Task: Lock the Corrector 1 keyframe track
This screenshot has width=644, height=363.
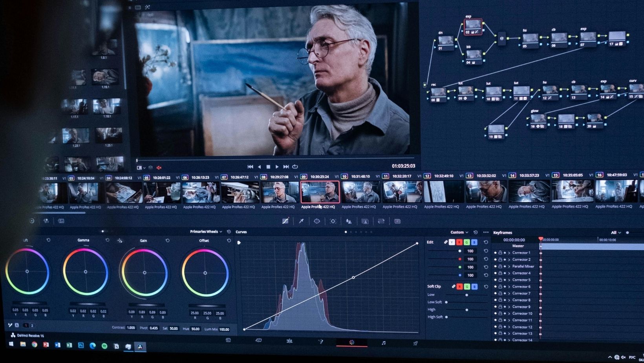Action: click(x=500, y=253)
